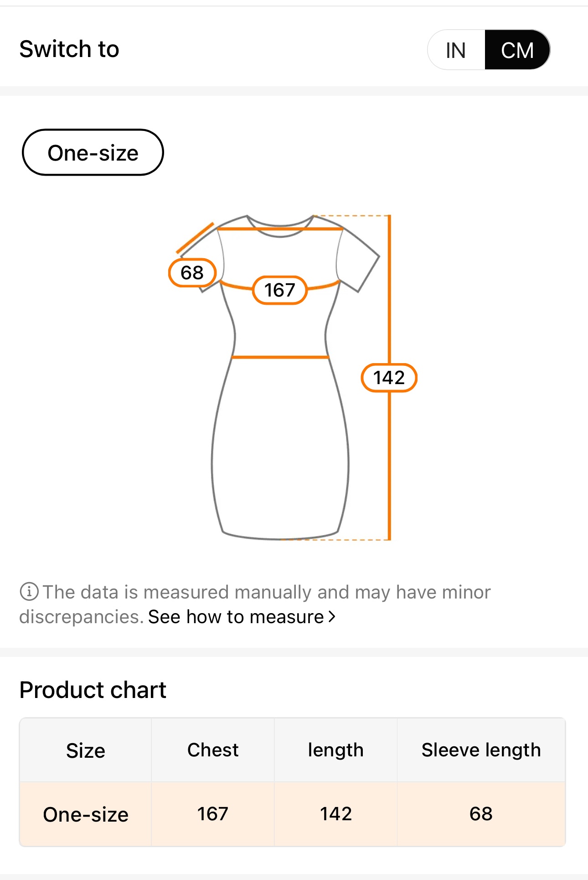The width and height of the screenshot is (588, 880).
Task: Switch units to inches (IN)
Action: point(456,50)
